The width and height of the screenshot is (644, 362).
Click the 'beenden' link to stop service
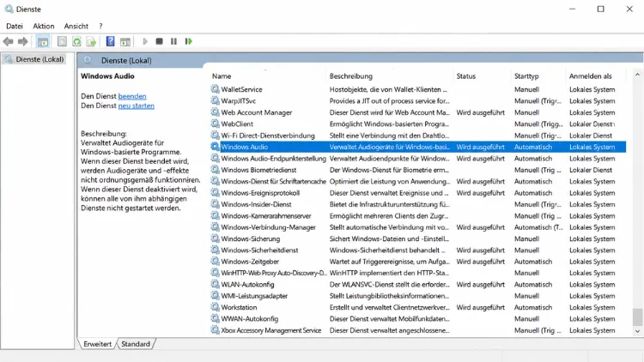click(132, 96)
